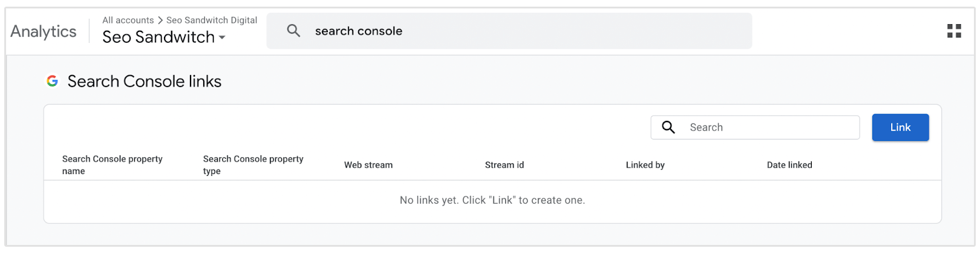Open the Seo Sandwitch property selector
The height and width of the screenshot is (254, 980).
[x=158, y=37]
